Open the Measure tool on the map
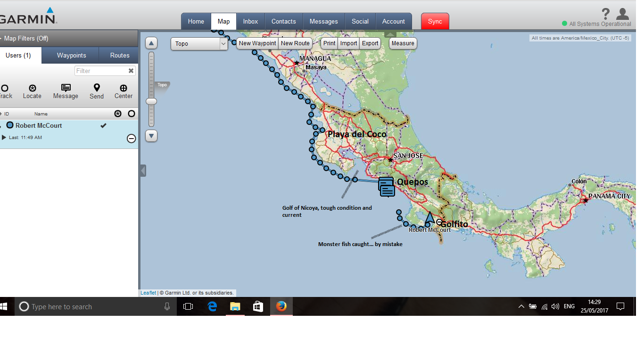The height and width of the screenshot is (362, 644). 403,43
